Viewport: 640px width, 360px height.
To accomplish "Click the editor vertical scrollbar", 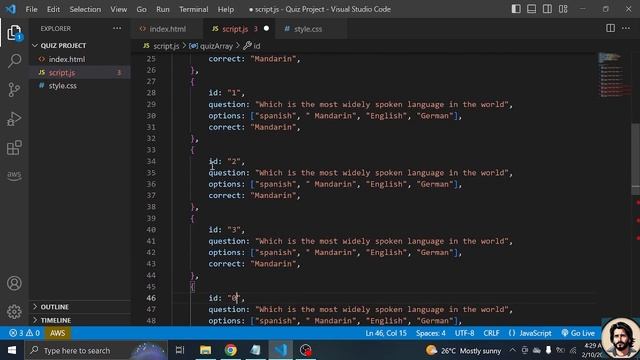I will pos(635,159).
